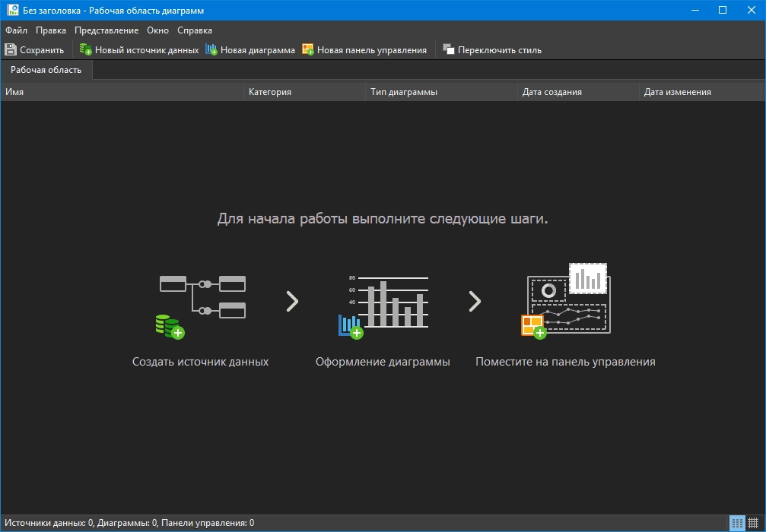The height and width of the screenshot is (532, 766).
Task: Click the application icon in title bar
Action: point(13,10)
